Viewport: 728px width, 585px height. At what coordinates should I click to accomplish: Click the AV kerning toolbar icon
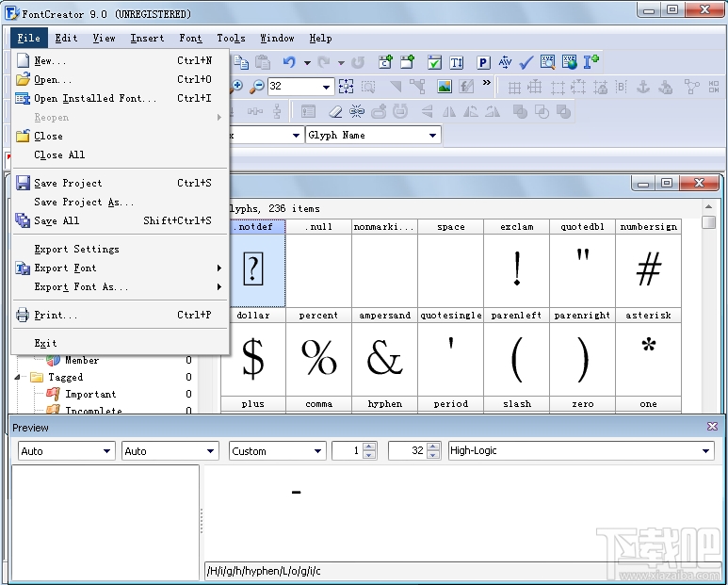(505, 62)
